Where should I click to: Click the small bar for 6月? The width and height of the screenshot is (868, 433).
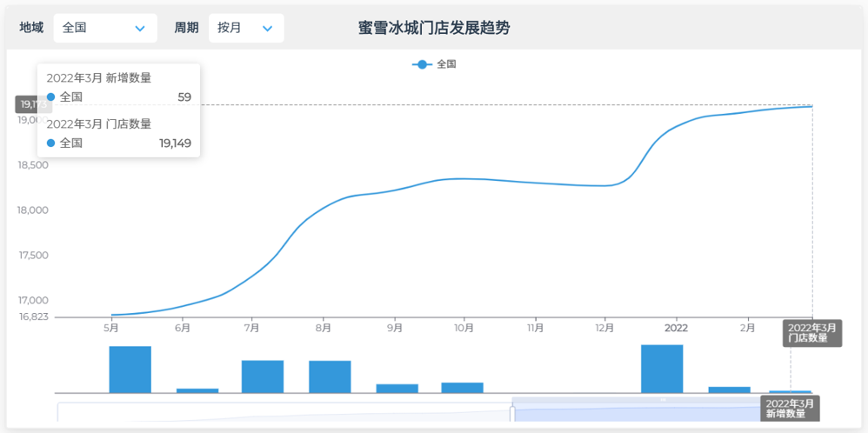(197, 390)
